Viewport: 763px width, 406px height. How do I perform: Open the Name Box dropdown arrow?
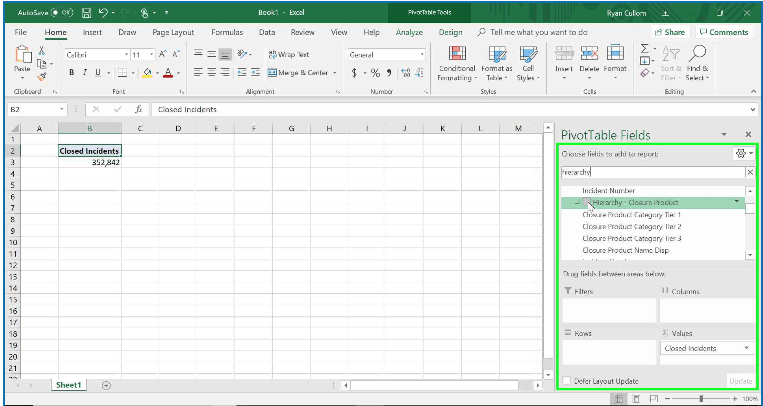62,110
